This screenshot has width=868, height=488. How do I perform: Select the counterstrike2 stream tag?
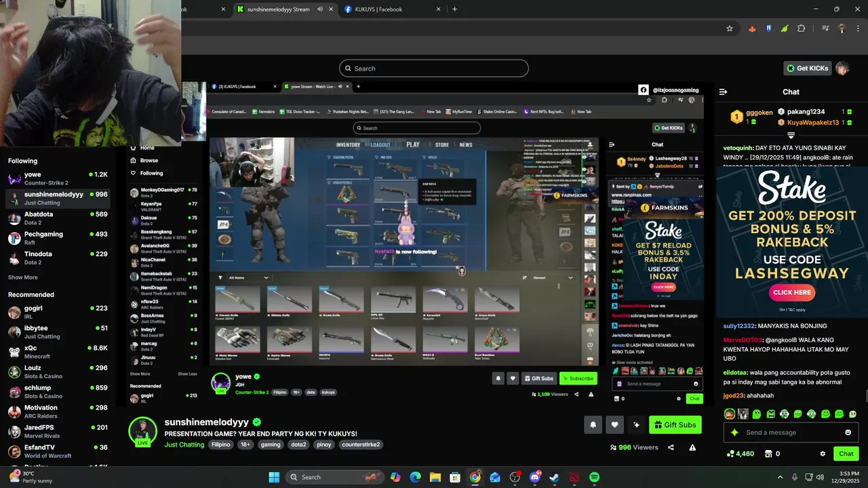tap(361, 445)
